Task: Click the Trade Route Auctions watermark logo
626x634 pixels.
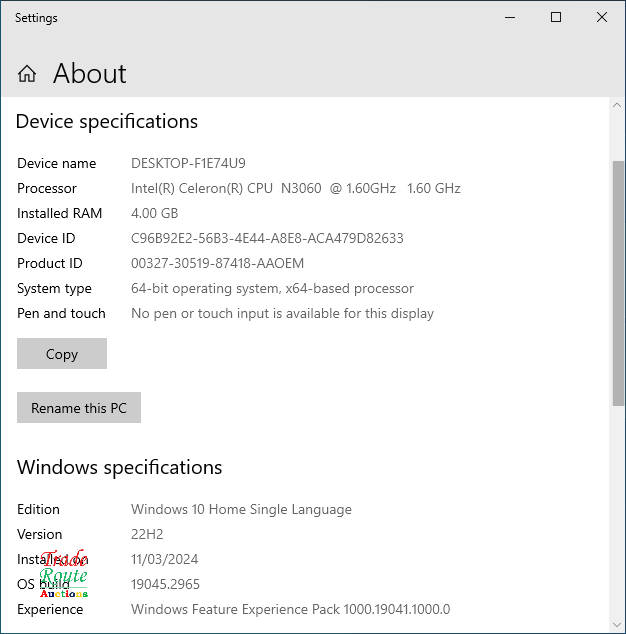Action: [65, 575]
